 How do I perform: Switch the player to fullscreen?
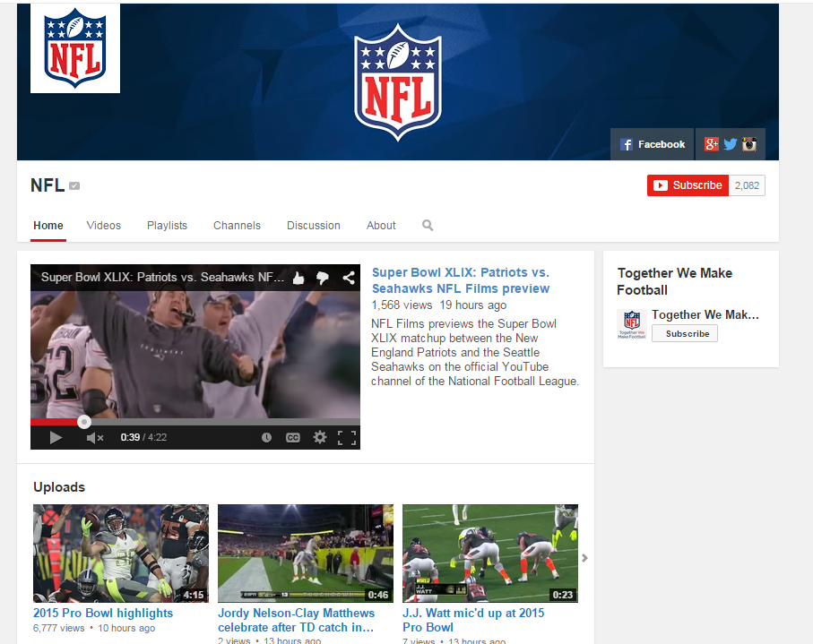[x=347, y=438]
